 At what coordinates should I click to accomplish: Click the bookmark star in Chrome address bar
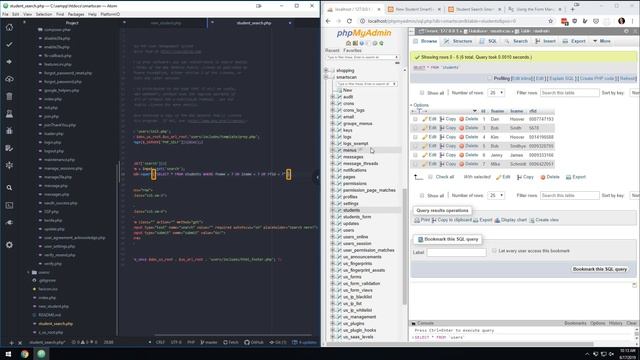[551, 21]
